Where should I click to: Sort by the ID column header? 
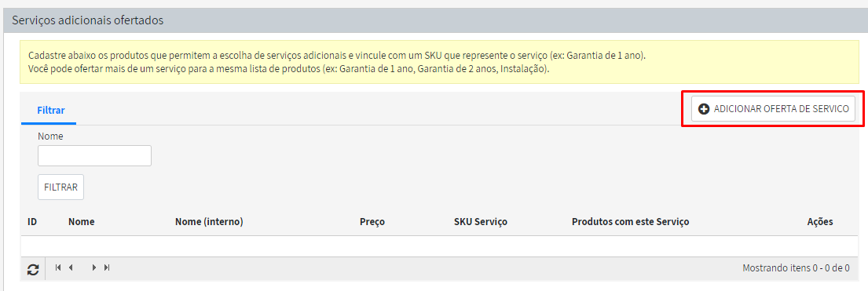pos(32,222)
